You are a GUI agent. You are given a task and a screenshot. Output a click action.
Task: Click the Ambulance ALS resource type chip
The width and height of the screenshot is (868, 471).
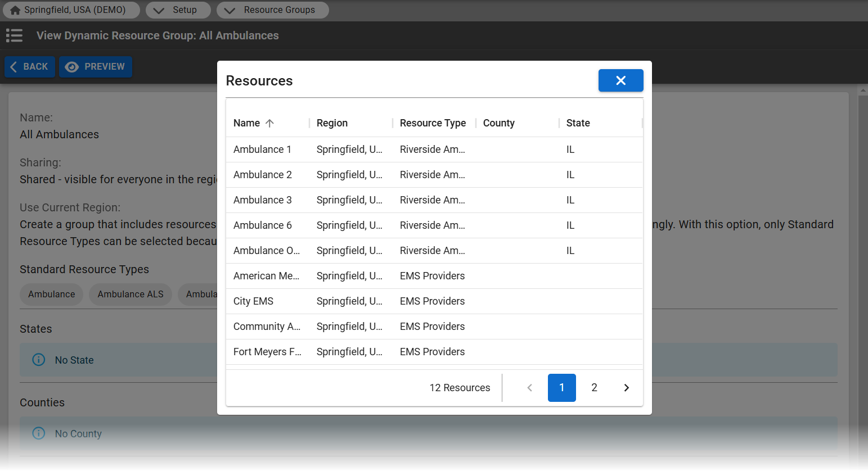[x=131, y=295]
